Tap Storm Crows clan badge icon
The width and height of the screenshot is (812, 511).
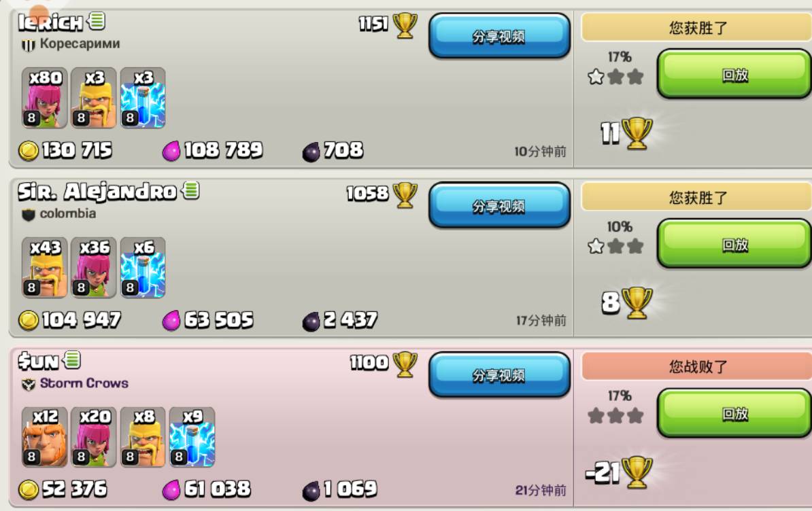[28, 384]
